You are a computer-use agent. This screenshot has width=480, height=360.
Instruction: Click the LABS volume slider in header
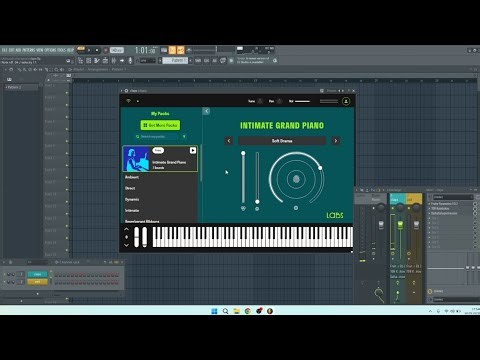click(x=302, y=101)
